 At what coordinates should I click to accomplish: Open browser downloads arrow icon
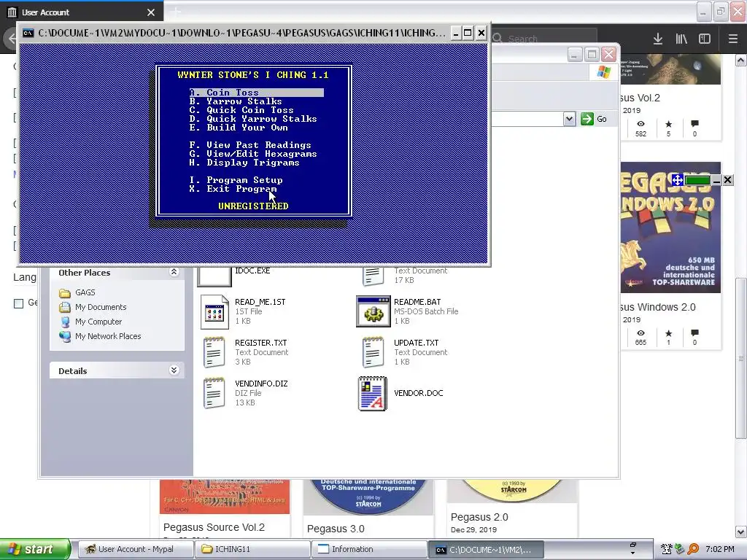coord(658,39)
